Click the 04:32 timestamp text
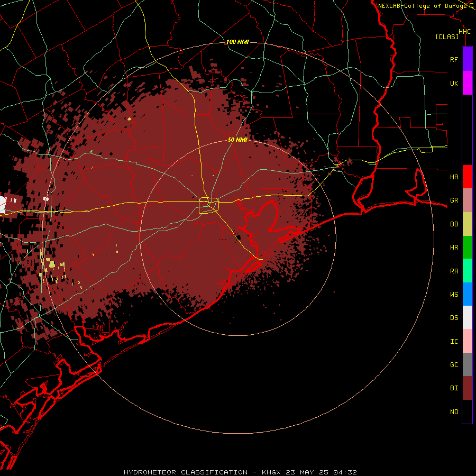This screenshot has height=476, width=476. point(345,472)
